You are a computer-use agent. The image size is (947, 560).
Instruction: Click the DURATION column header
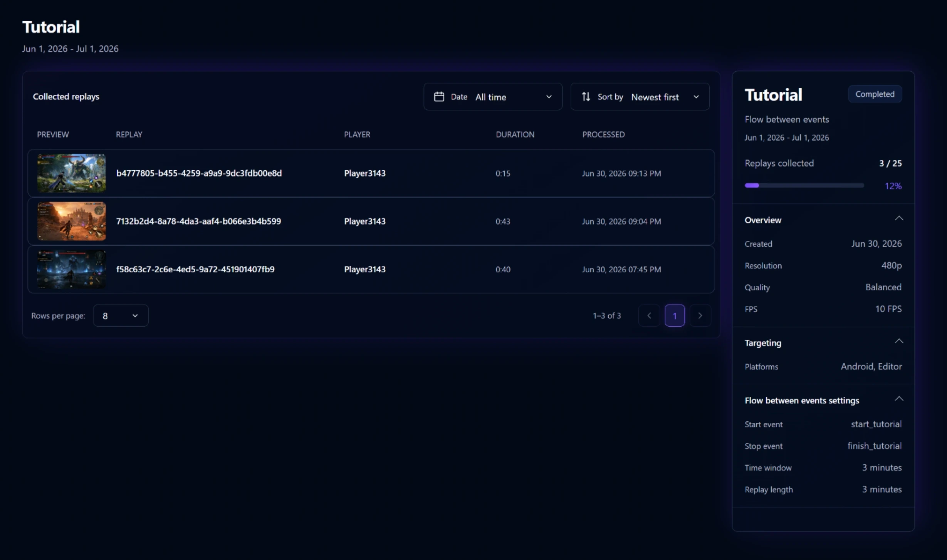[515, 134]
